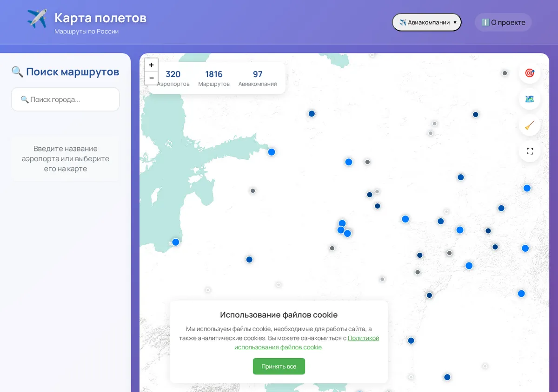Click the 97 Авиакомпаний statistic

click(258, 78)
